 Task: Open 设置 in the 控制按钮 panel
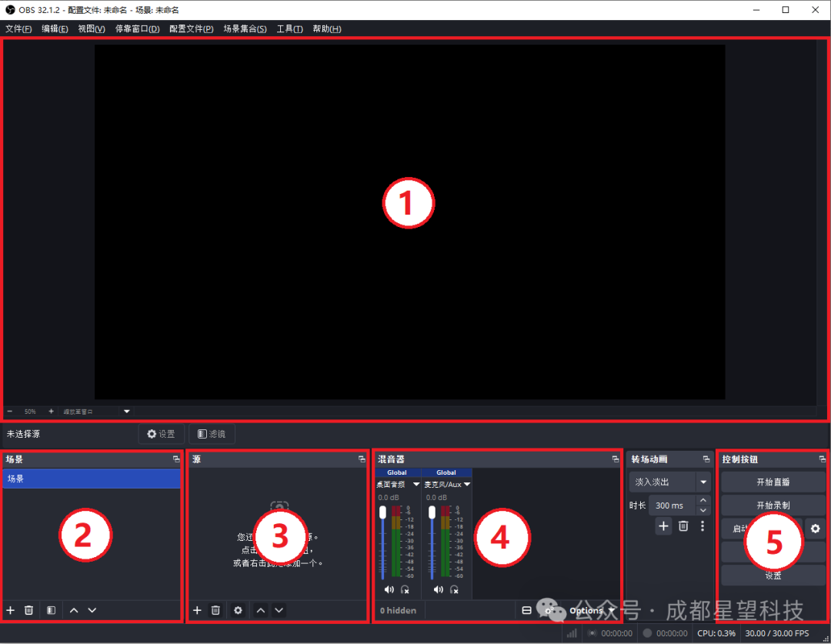[773, 575]
